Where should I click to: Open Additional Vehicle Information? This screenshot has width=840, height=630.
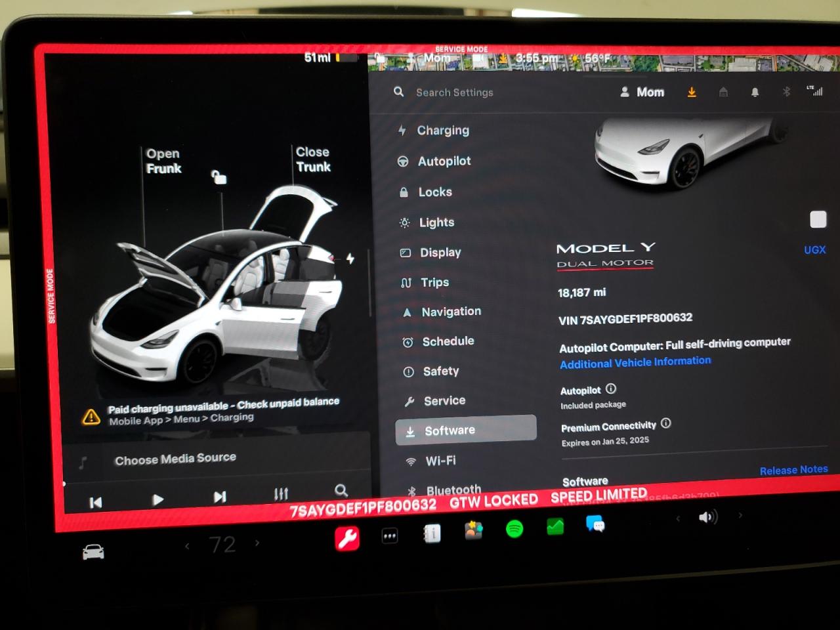[x=635, y=362]
